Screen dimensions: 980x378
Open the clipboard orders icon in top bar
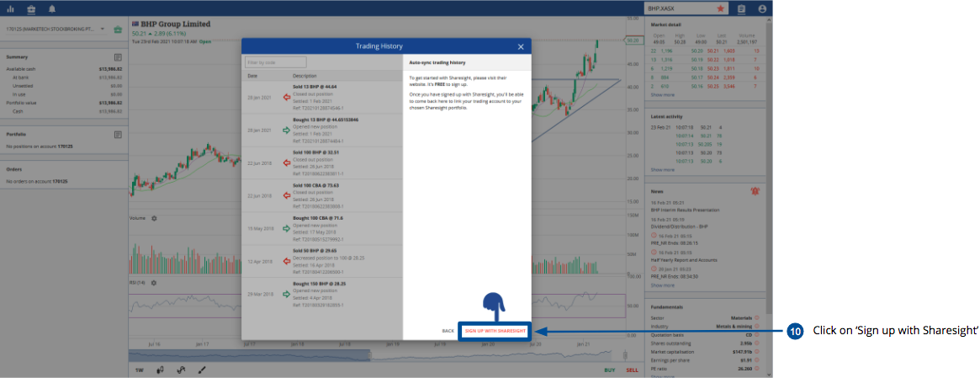[x=741, y=8]
